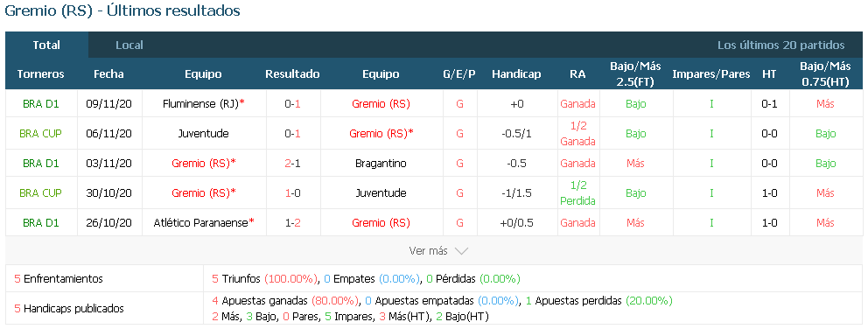
Task: Click the Bajo/Más 2.5(FT) column header
Action: click(x=635, y=73)
